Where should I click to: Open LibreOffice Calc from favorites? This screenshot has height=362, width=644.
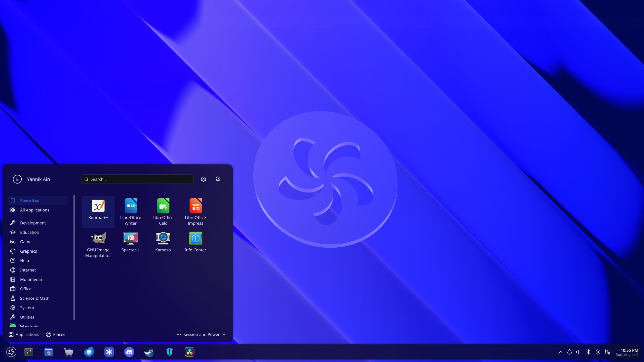[x=163, y=212]
